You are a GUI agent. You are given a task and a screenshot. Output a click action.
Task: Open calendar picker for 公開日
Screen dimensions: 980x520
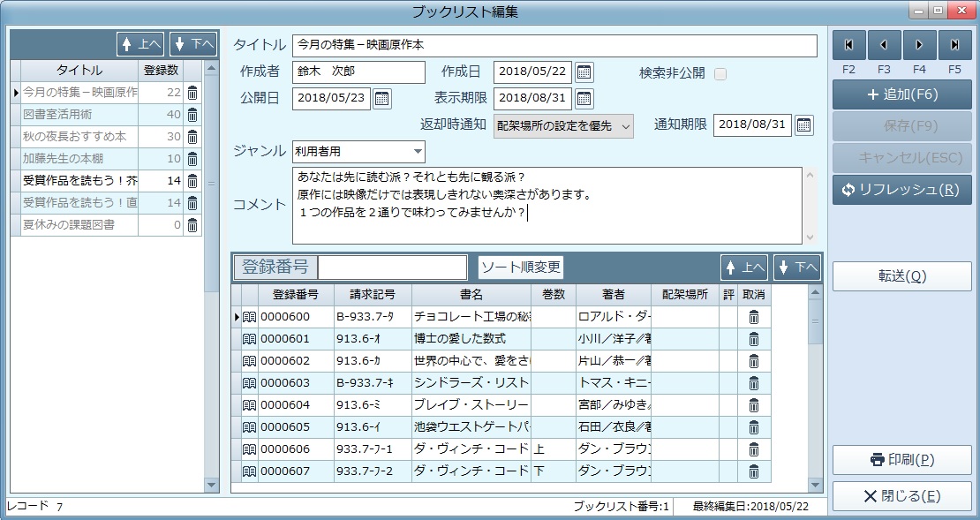(x=382, y=99)
